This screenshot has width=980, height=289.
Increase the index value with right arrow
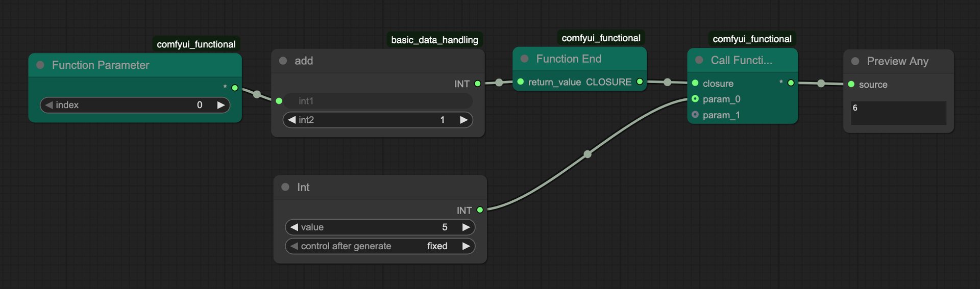pos(221,105)
